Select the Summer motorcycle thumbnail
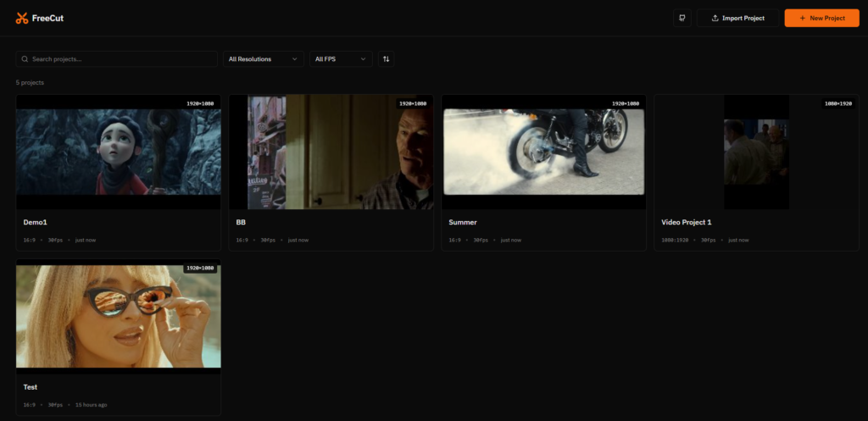 [543, 152]
